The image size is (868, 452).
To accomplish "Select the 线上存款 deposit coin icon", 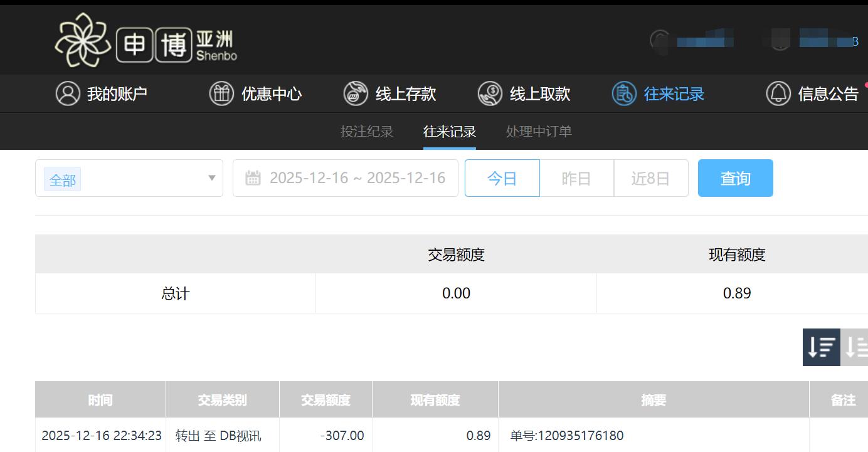I will 355,93.
